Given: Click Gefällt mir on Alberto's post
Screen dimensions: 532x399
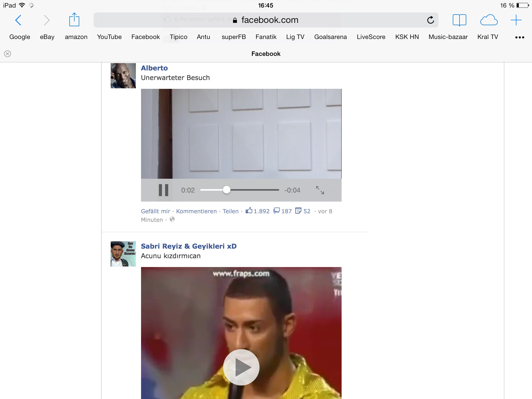Looking at the screenshot, I should click(x=155, y=211).
